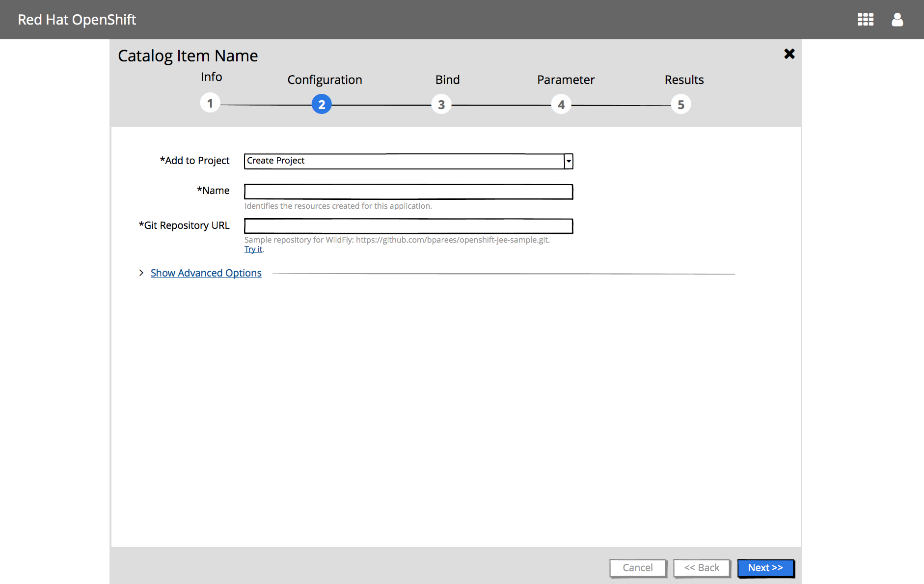Viewport: 924px width, 584px height.
Task: Select the highlighted step 2 circle
Action: pyautogui.click(x=322, y=104)
